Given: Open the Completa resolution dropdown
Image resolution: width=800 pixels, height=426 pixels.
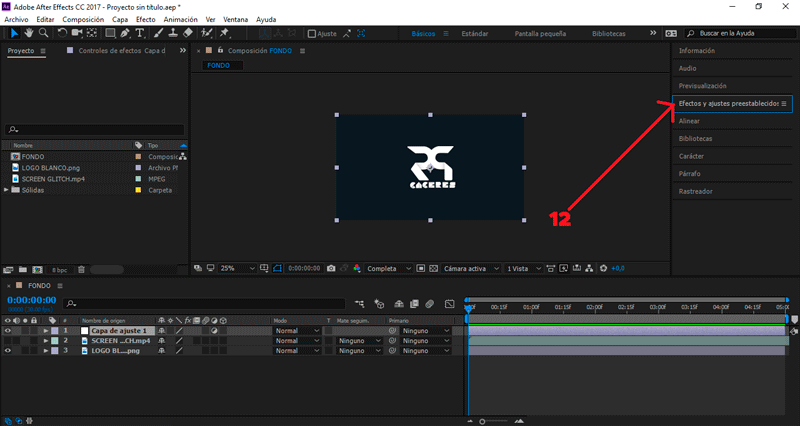Looking at the screenshot, I should [x=389, y=268].
